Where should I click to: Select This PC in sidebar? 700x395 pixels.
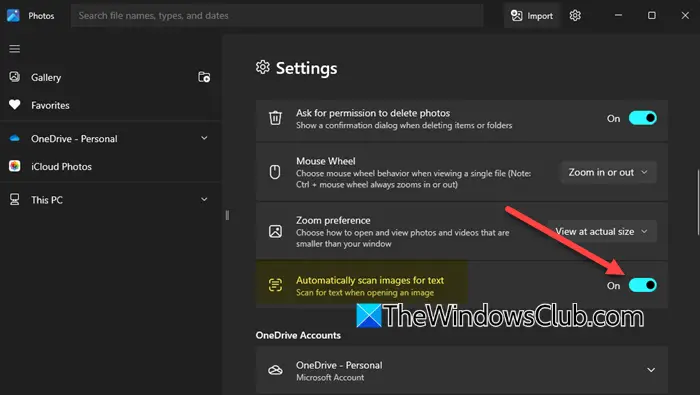pos(47,200)
